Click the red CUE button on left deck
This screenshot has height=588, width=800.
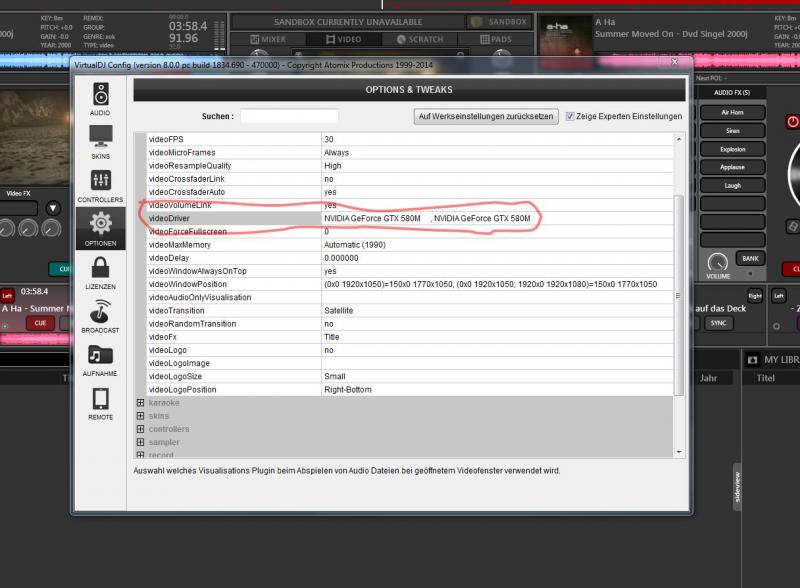click(x=40, y=323)
